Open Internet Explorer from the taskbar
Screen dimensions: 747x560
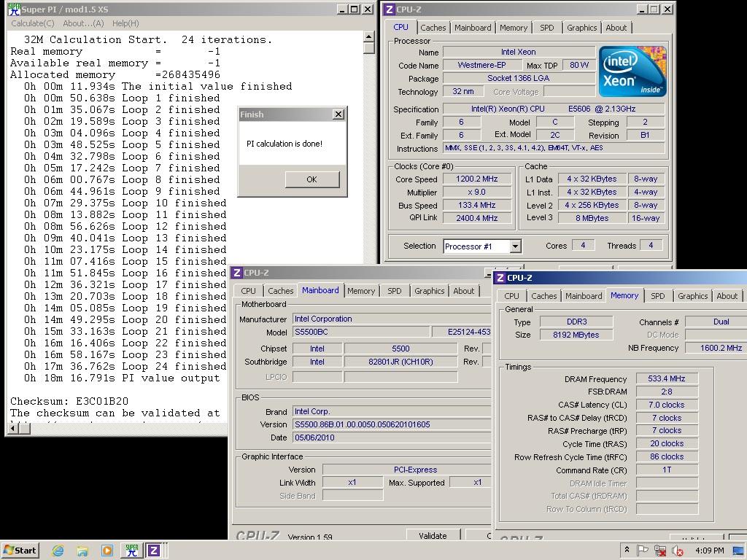tap(58, 551)
